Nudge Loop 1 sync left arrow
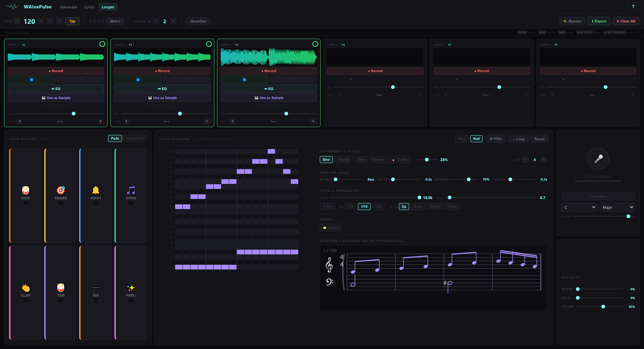The width and height of the screenshot is (644, 349). click(19, 121)
